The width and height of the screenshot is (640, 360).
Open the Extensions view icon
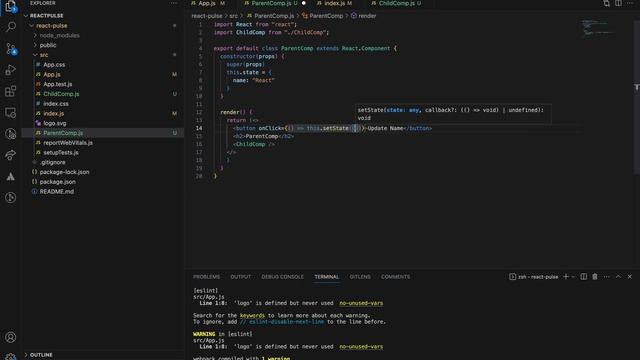(11, 91)
